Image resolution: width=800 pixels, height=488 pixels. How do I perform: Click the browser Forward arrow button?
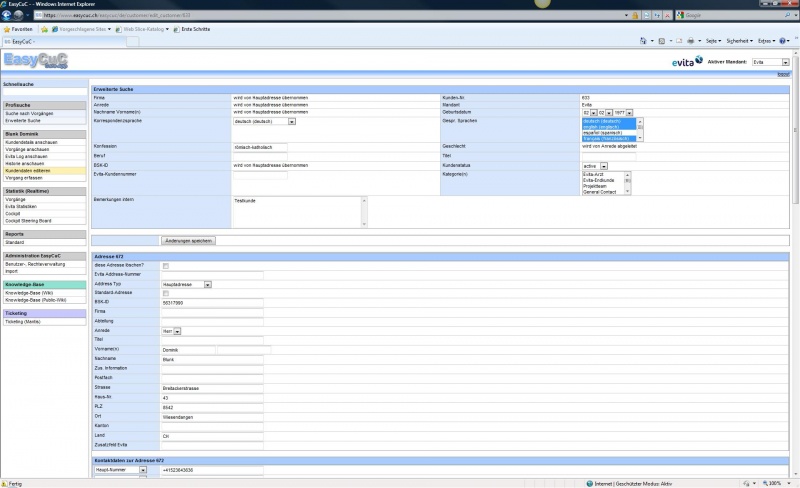click(18, 15)
